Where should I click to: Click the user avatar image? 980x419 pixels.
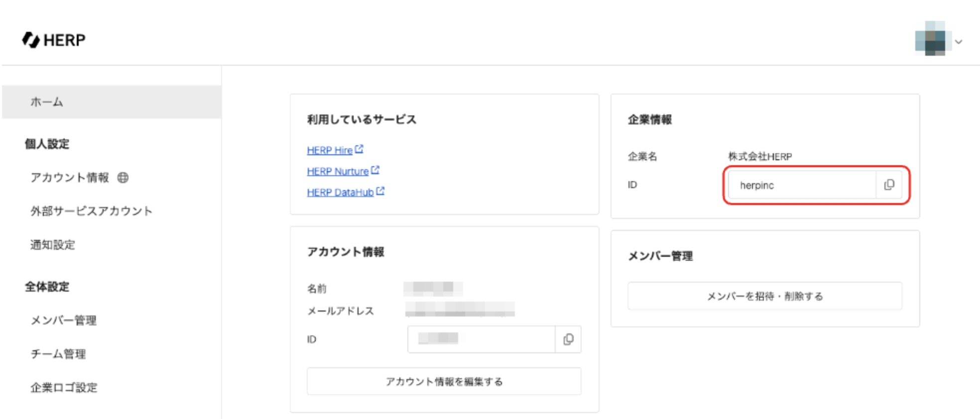click(x=930, y=38)
